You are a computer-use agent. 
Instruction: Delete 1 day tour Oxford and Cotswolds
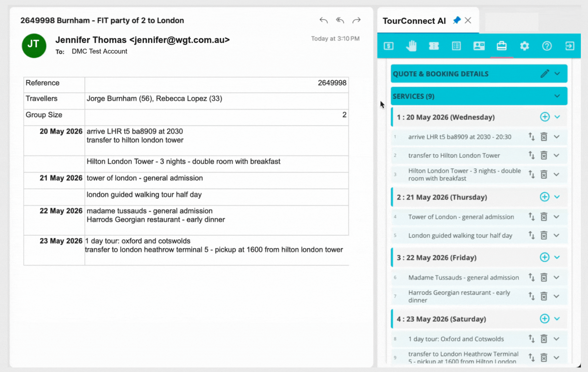tap(544, 339)
